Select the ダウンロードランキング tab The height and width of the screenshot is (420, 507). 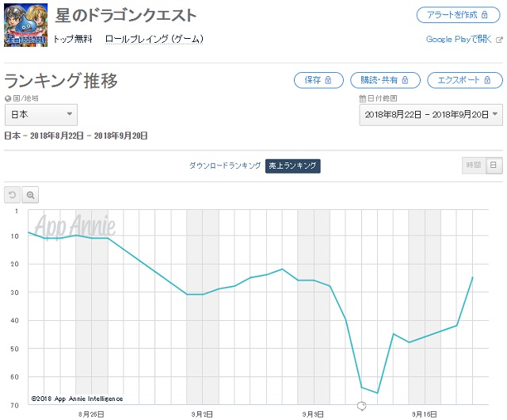[x=224, y=166]
